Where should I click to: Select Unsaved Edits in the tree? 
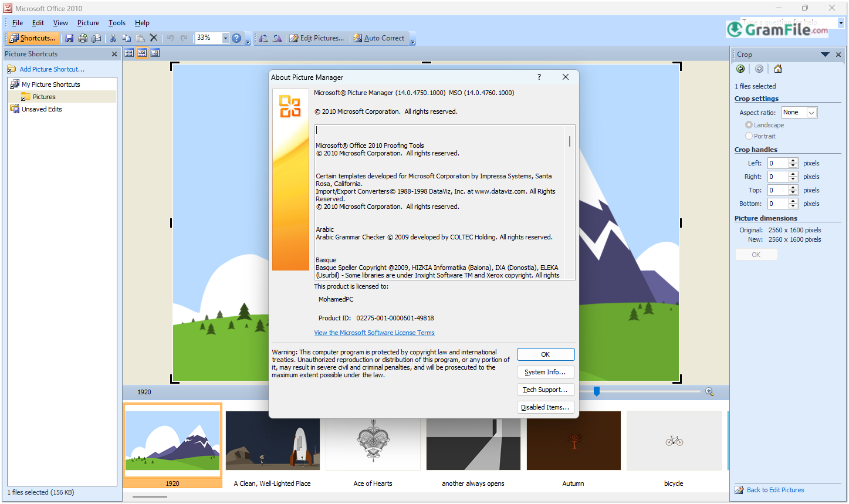pos(42,109)
